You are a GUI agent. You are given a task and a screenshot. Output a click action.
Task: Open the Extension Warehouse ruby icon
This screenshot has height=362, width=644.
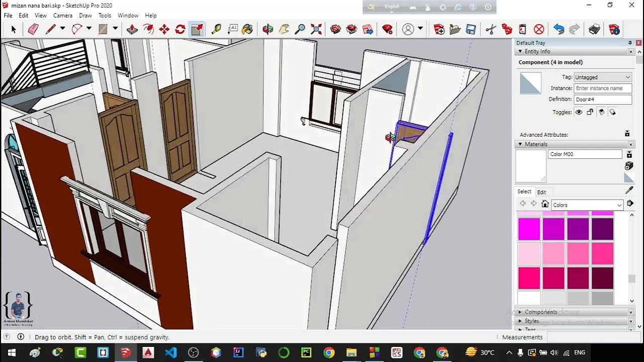pos(387,29)
